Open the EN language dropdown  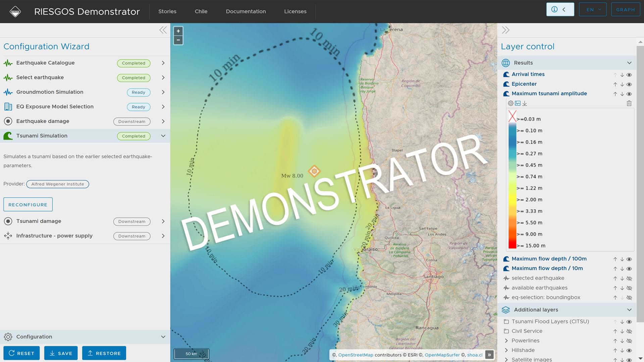pos(593,9)
